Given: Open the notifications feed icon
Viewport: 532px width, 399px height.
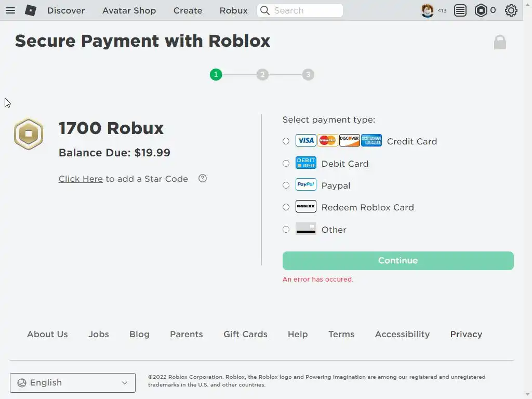Looking at the screenshot, I should 460,10.
